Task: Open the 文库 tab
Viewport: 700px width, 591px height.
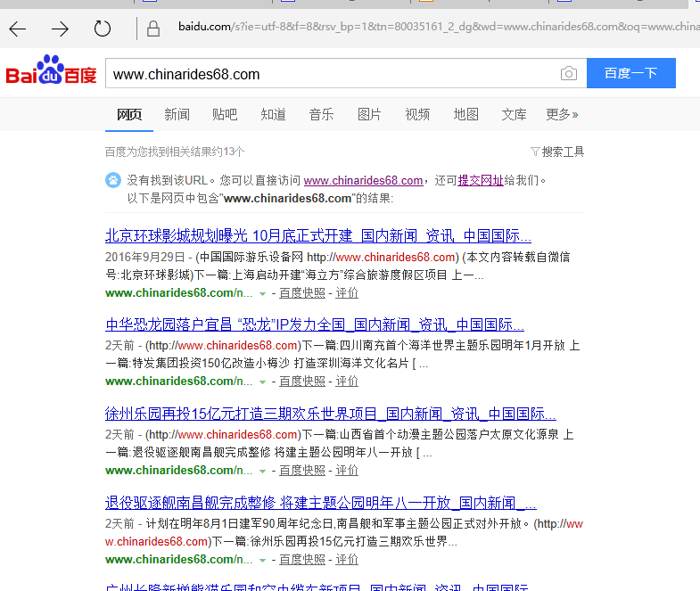Action: (514, 115)
